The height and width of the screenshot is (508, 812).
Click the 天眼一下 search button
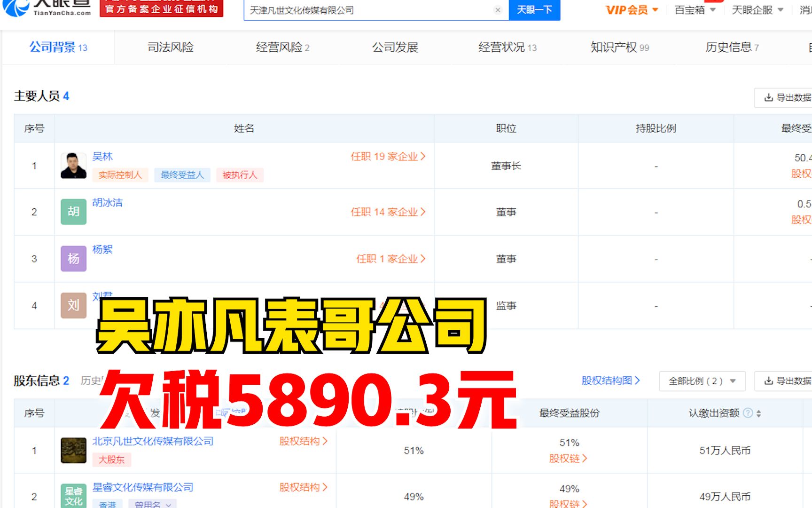534,10
